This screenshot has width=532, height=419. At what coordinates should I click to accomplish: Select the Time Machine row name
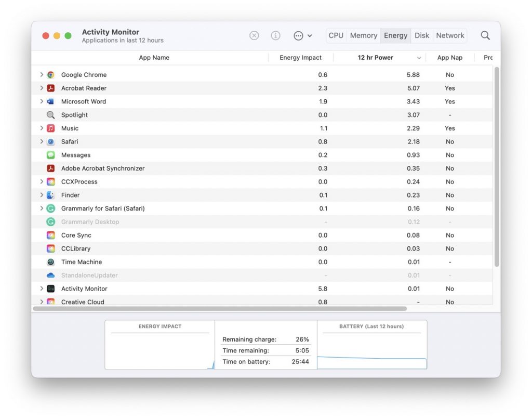82,262
